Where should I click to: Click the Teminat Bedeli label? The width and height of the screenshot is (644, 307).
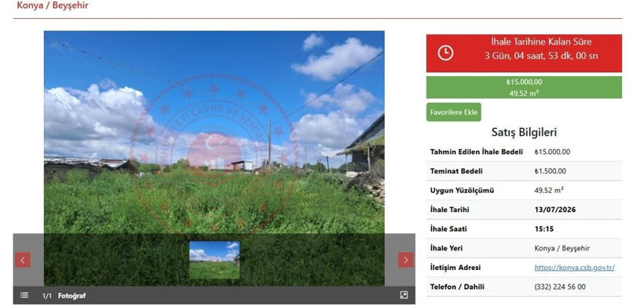pos(456,171)
